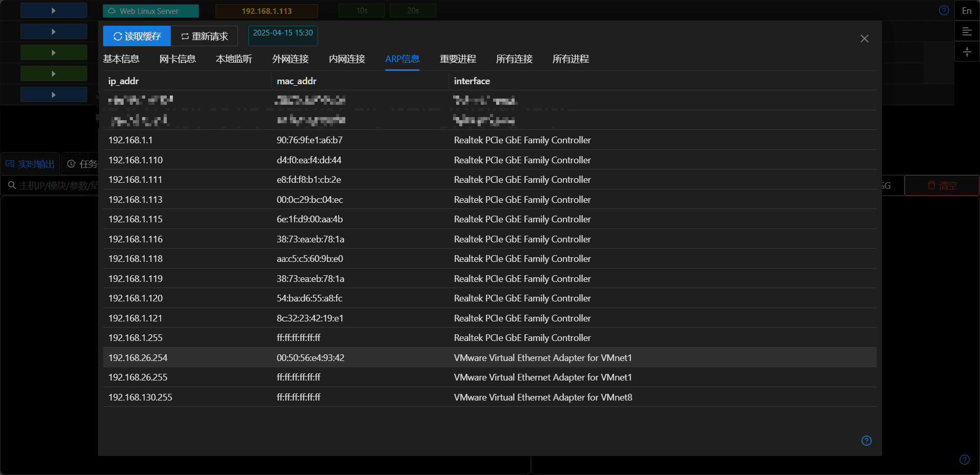Expand the first blue arrow row
The height and width of the screenshot is (475, 980).
point(54,10)
